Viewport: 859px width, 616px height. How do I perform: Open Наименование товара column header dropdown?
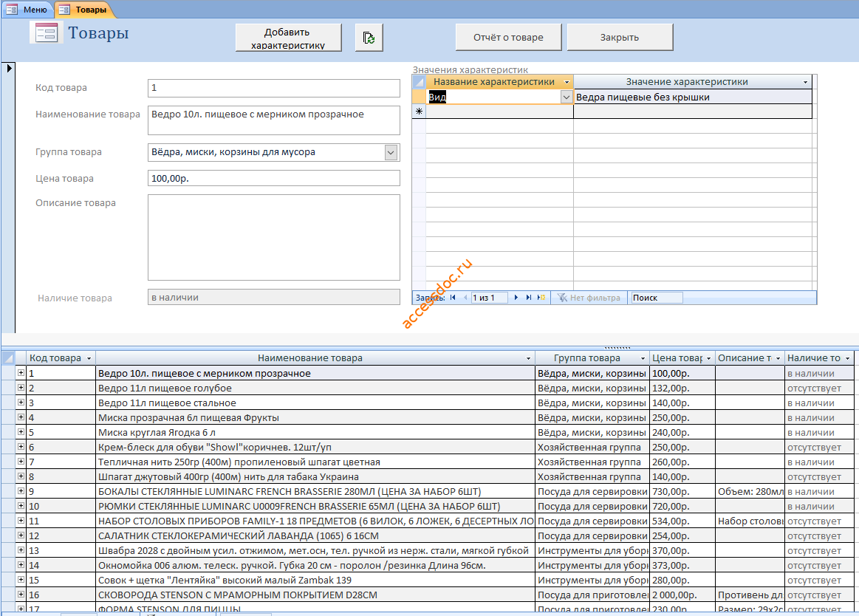[528, 358]
